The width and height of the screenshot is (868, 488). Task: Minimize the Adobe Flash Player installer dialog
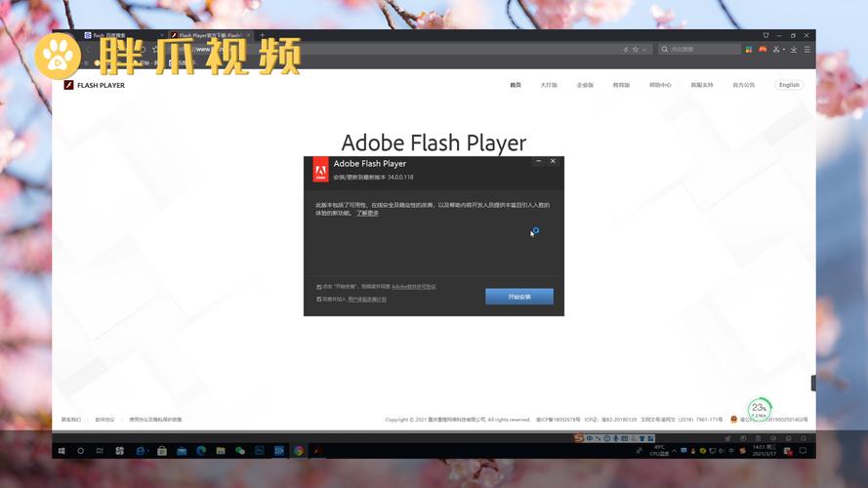539,161
